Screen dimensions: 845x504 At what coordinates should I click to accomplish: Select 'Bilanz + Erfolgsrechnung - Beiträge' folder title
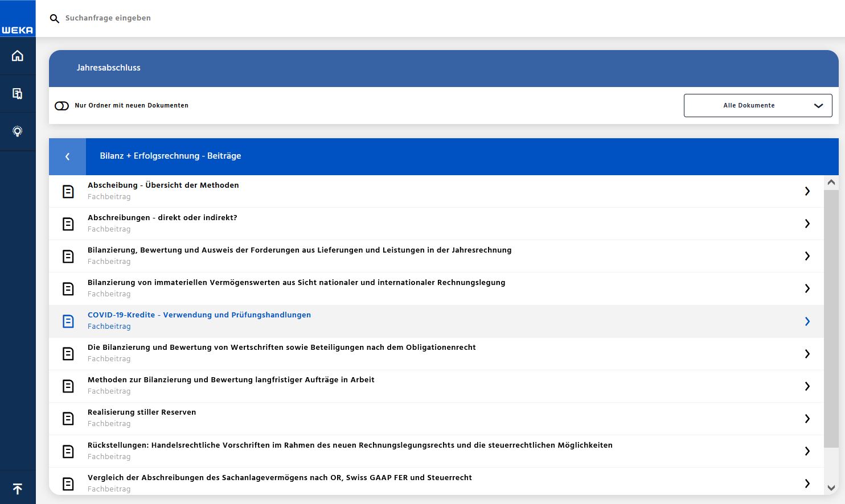[170, 156]
